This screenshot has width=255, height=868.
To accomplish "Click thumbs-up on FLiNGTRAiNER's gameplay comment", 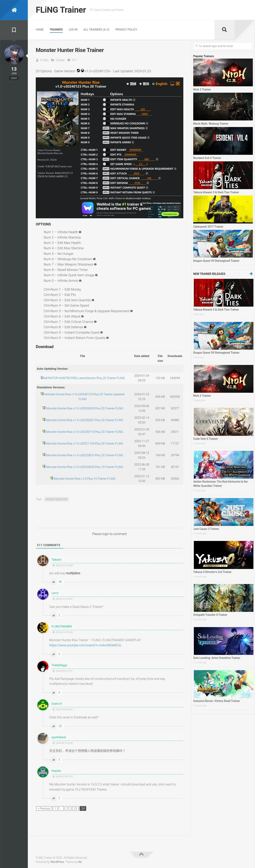I will (54, 654).
